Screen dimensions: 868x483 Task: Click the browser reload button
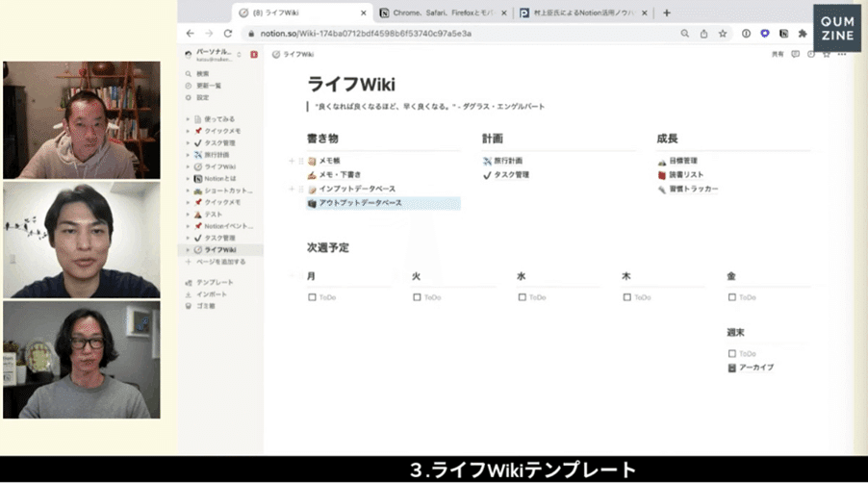pos(227,33)
